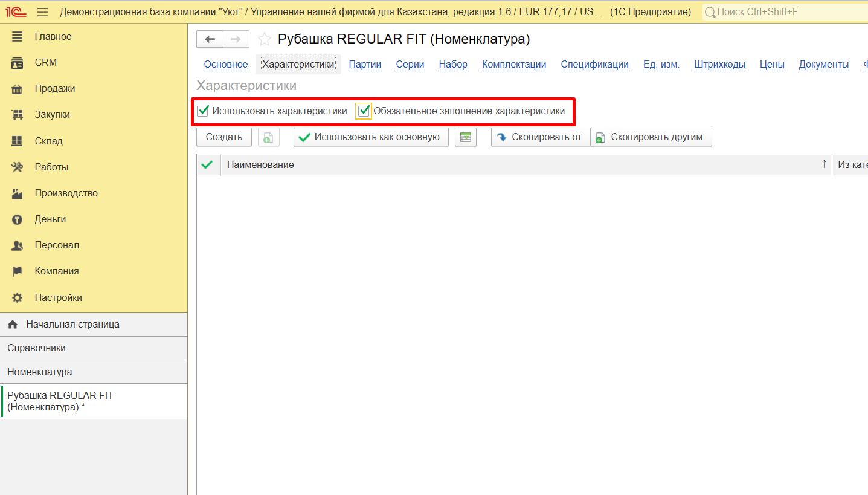Open the Продажи section

(54, 89)
